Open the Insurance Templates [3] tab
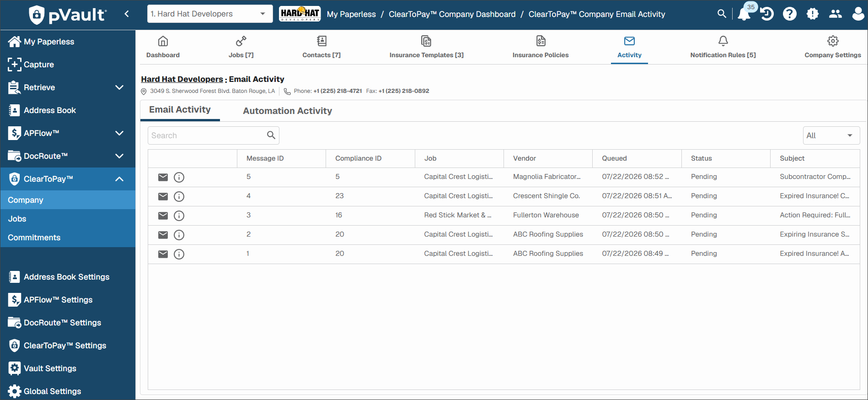Screen dimensions: 868x400 point(426,47)
